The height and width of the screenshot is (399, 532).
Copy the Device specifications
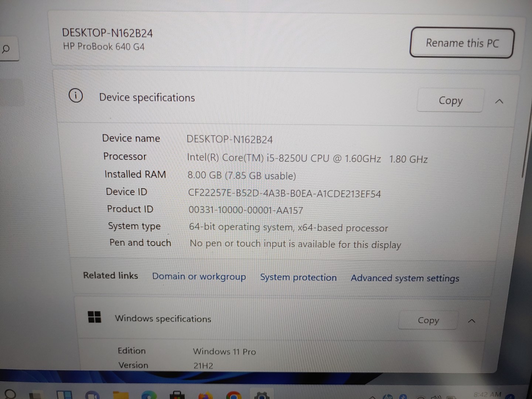[x=450, y=100]
